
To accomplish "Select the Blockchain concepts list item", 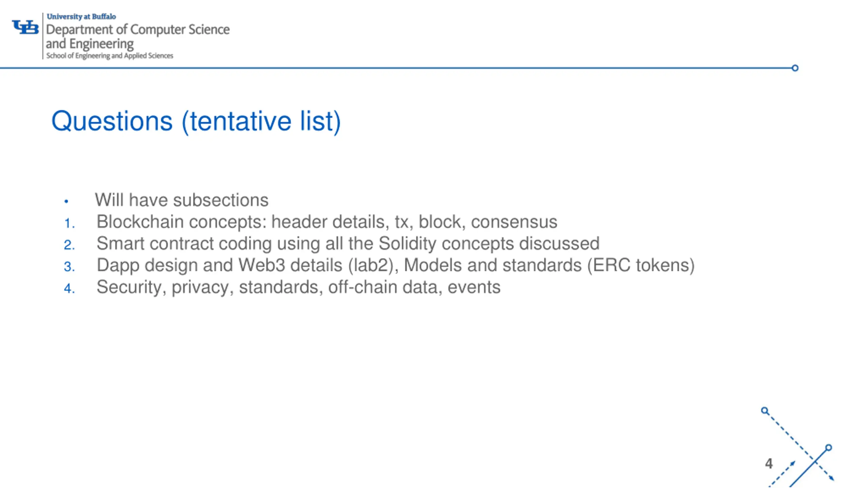I will pos(327,222).
